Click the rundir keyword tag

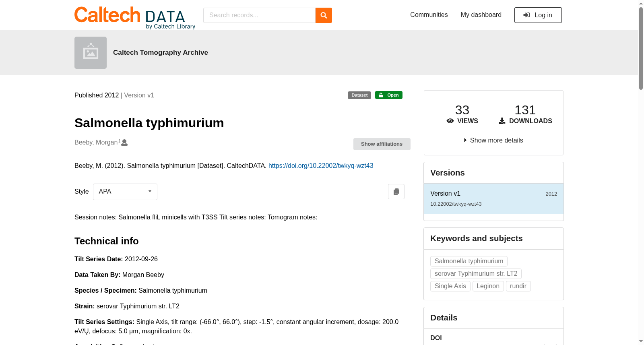[x=518, y=286]
